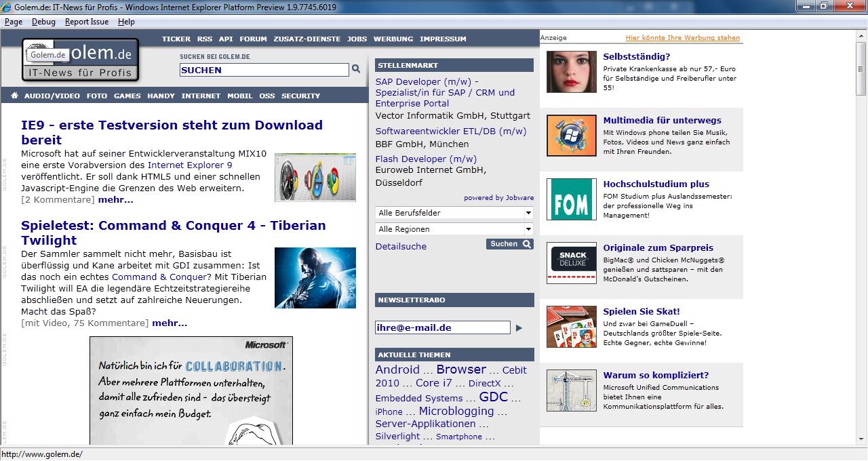
Task: Click the Android topic link
Action: (397, 369)
